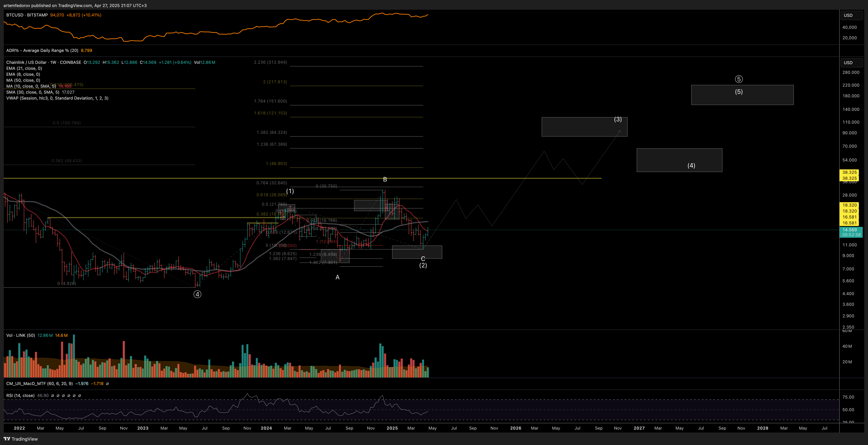868x445 pixels.
Task: Click the 2027 label on time axis
Action: (639, 428)
